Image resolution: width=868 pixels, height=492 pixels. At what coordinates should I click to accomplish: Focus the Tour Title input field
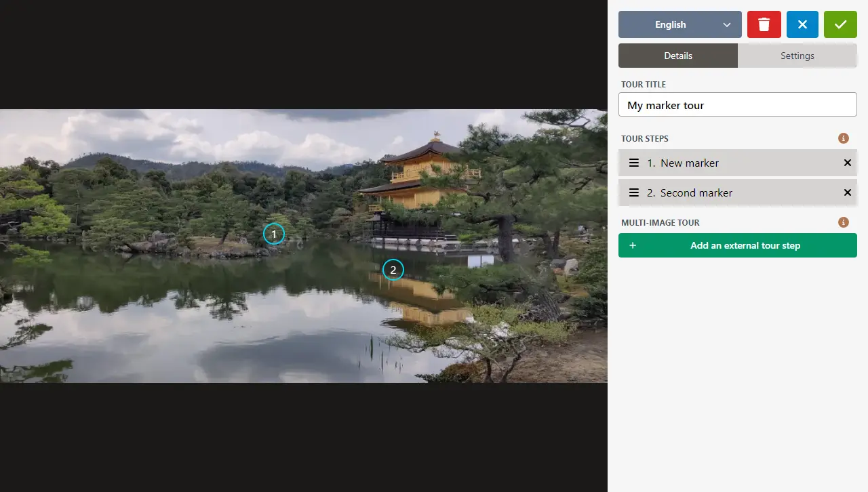737,105
